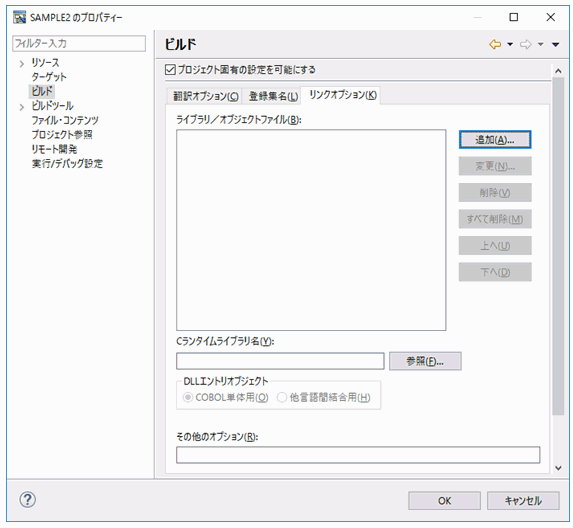Click the SAMPLE2 properties window title icon
The width and height of the screenshot is (573, 528).
click(x=19, y=17)
